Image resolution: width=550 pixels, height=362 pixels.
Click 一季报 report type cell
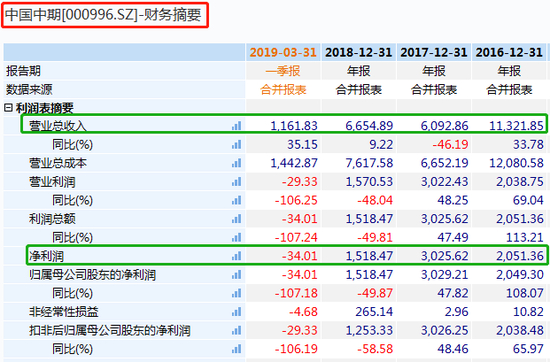(283, 71)
